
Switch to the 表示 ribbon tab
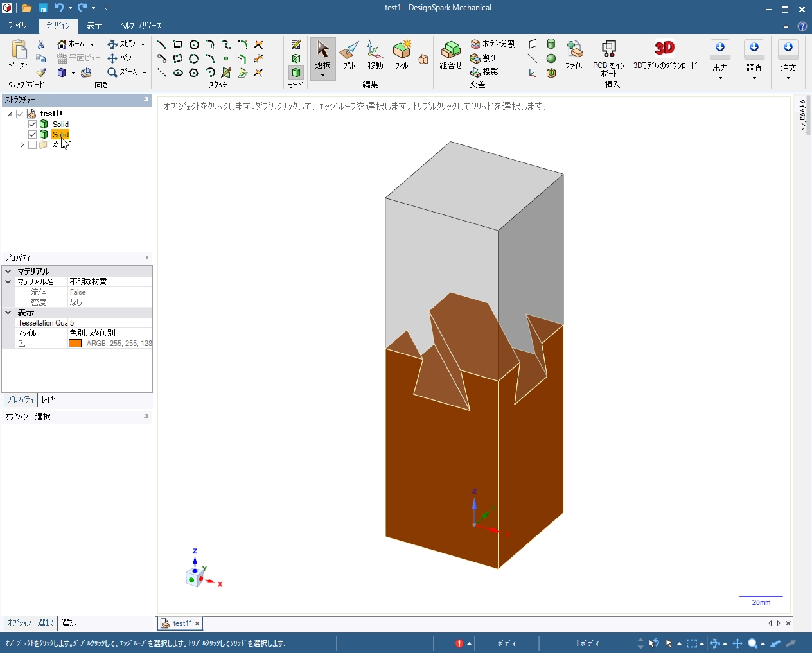[x=94, y=26]
